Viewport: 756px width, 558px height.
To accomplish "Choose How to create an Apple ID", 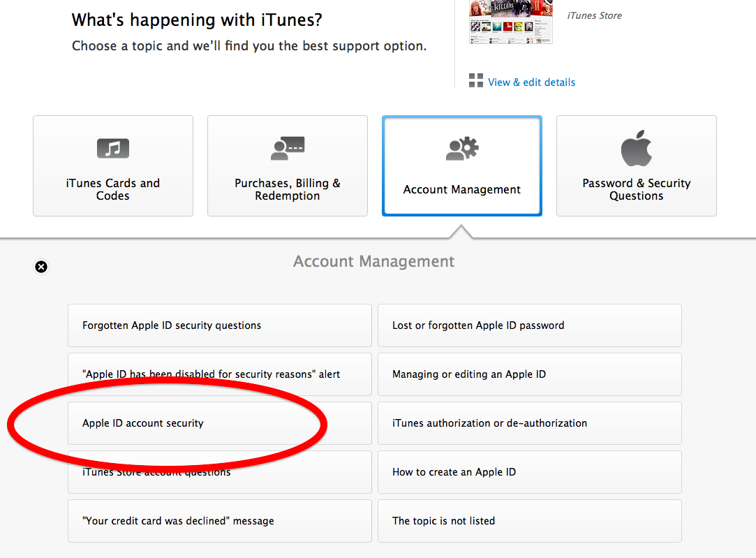I will pos(529,472).
